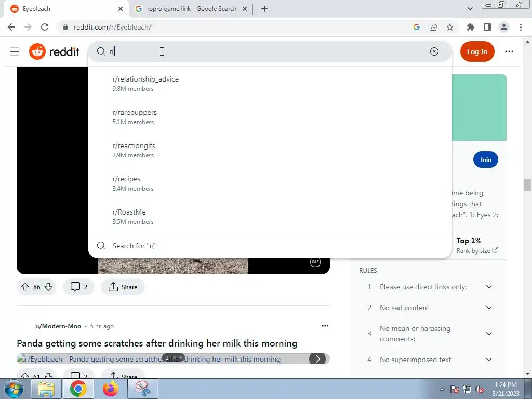
Task: Click the Action Center flag icon
Action: 455,390
